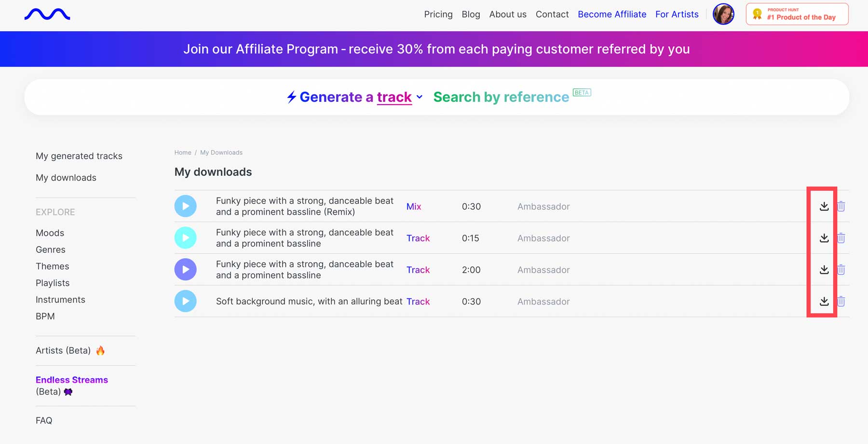868x444 pixels.
Task: Play the Soft background music track
Action: pyautogui.click(x=185, y=301)
